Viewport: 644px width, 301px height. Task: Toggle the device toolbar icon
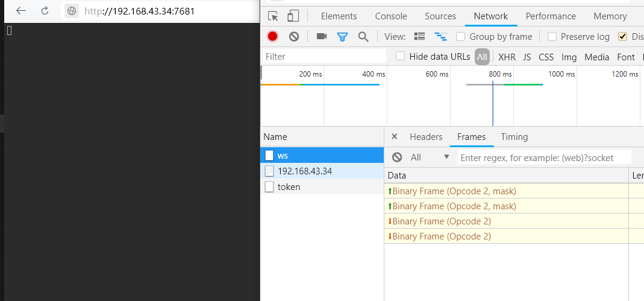click(x=293, y=16)
